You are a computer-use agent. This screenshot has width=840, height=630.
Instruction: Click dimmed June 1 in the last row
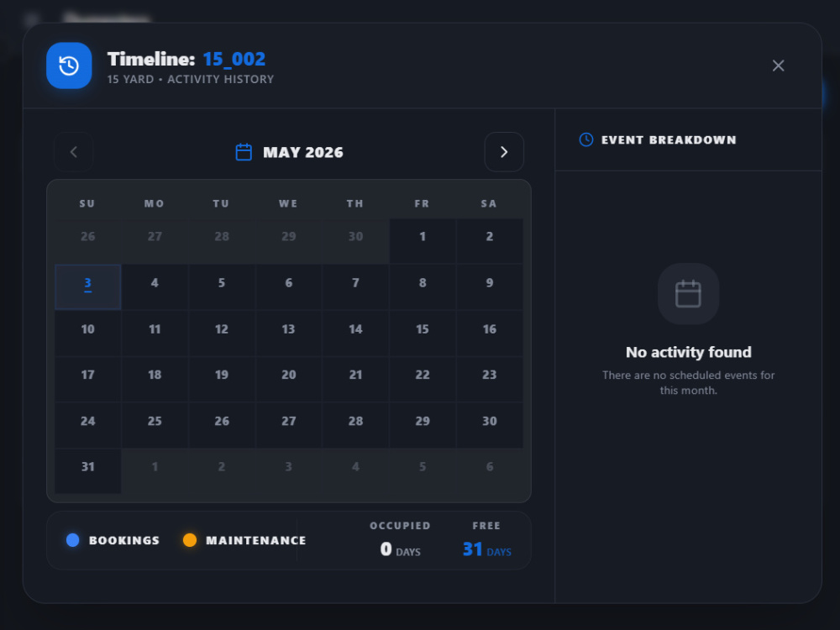(x=155, y=471)
